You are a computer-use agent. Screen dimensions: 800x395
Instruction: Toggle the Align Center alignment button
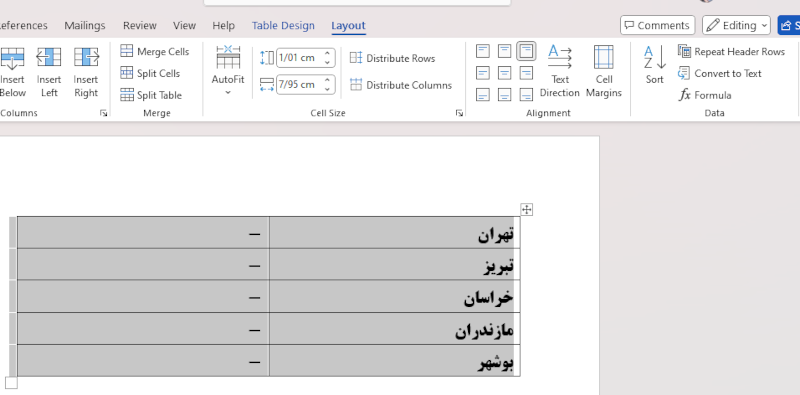(504, 73)
